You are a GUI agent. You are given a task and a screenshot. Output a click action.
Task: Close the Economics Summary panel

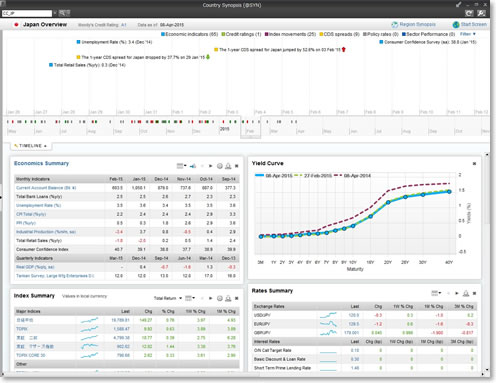point(237,166)
